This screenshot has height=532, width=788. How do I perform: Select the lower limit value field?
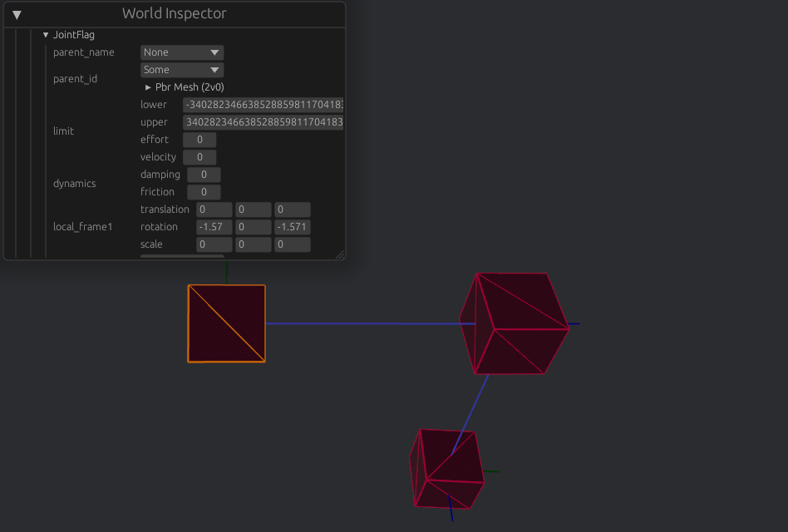click(263, 104)
